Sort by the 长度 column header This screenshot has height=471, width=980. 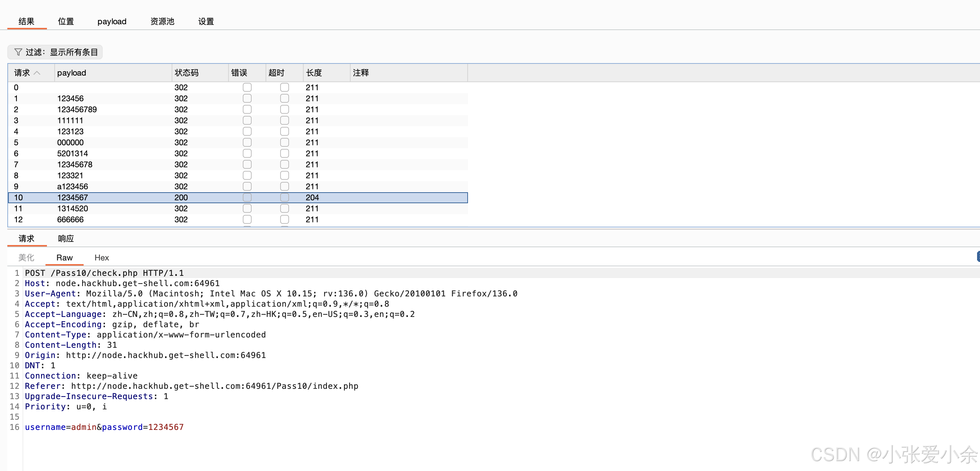coord(314,73)
